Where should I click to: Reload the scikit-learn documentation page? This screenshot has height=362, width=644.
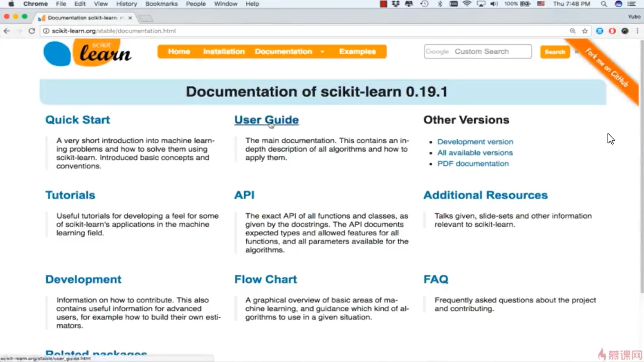pos(32,31)
